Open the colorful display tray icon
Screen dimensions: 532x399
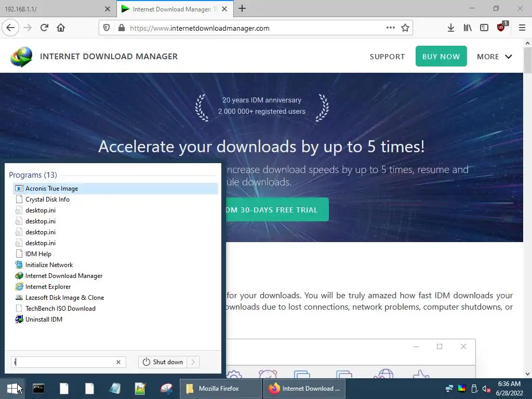coord(462,389)
